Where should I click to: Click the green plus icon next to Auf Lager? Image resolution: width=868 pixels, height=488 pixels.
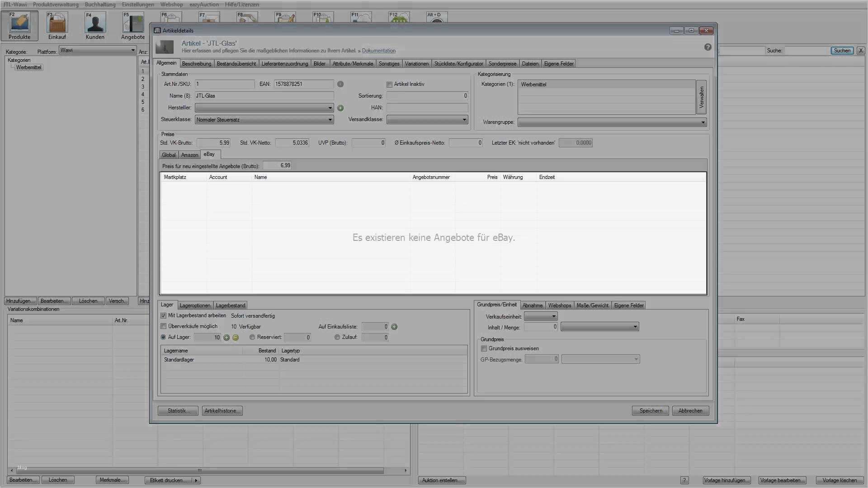226,338
